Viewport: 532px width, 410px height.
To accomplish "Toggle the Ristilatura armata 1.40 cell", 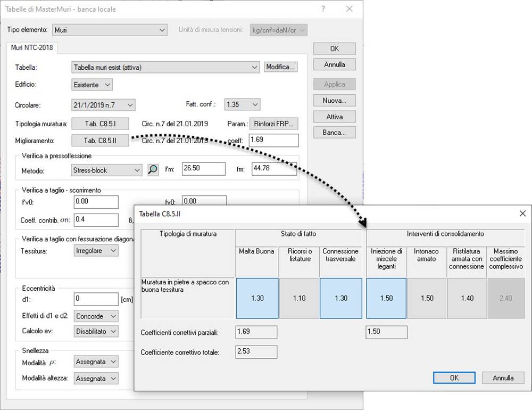I will click(x=467, y=298).
